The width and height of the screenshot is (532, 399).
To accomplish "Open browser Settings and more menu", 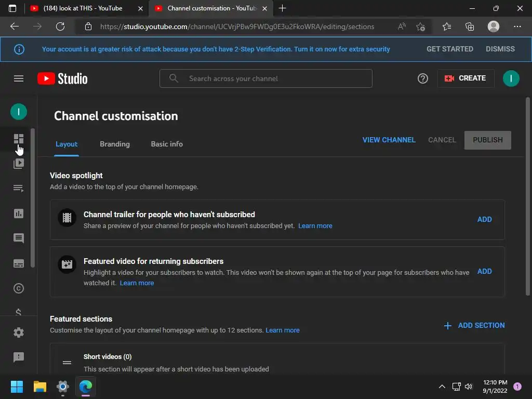I will click(517, 26).
